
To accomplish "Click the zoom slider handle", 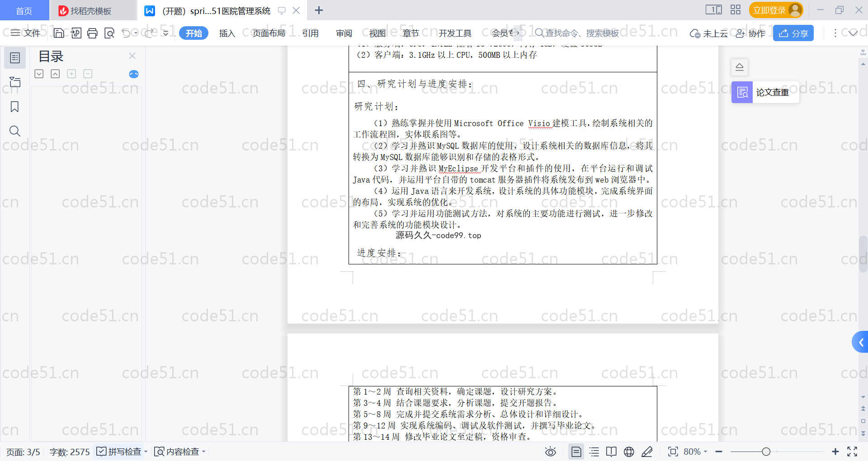I will [766, 452].
